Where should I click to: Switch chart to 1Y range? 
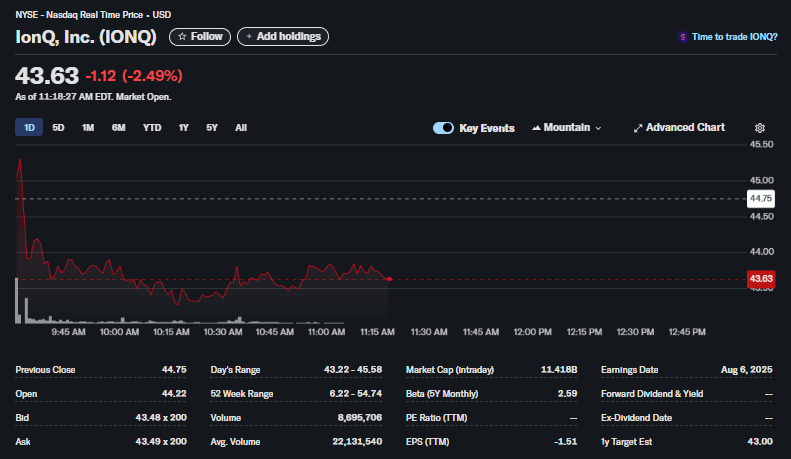coord(184,128)
